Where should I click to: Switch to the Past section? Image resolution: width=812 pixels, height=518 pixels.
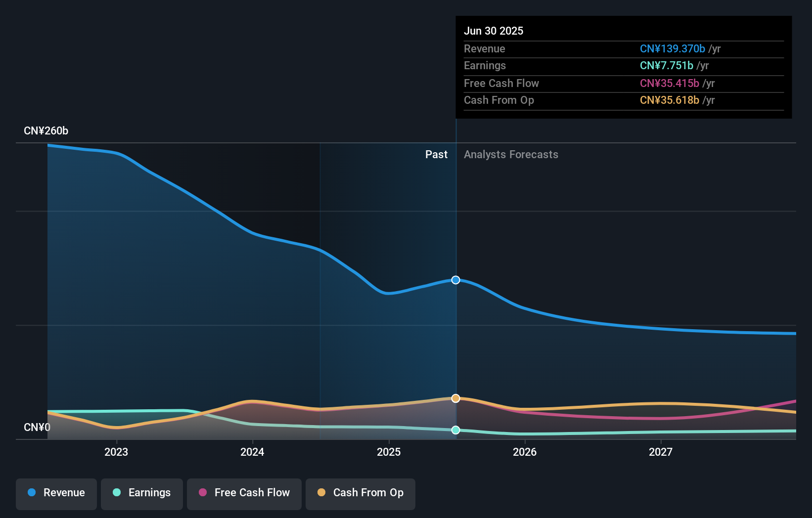(436, 154)
